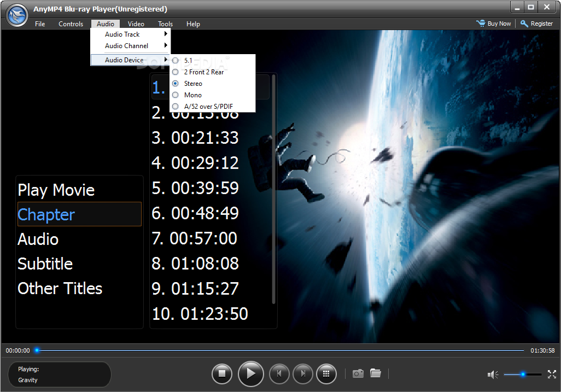Image resolution: width=561 pixels, height=392 pixels.
Task: Open the Help menu
Action: coord(193,24)
